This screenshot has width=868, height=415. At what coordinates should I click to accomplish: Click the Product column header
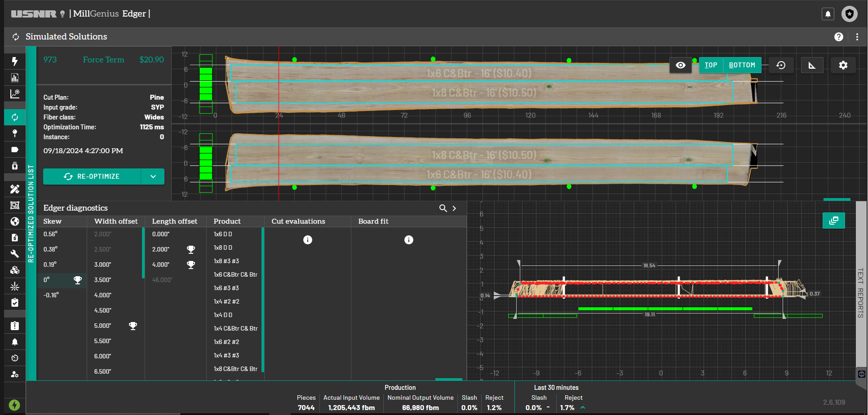coord(227,221)
